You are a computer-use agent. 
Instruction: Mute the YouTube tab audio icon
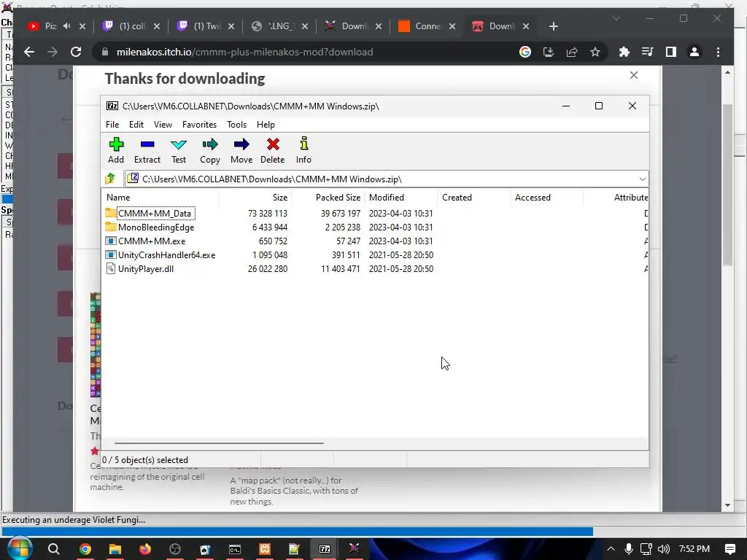tap(66, 26)
